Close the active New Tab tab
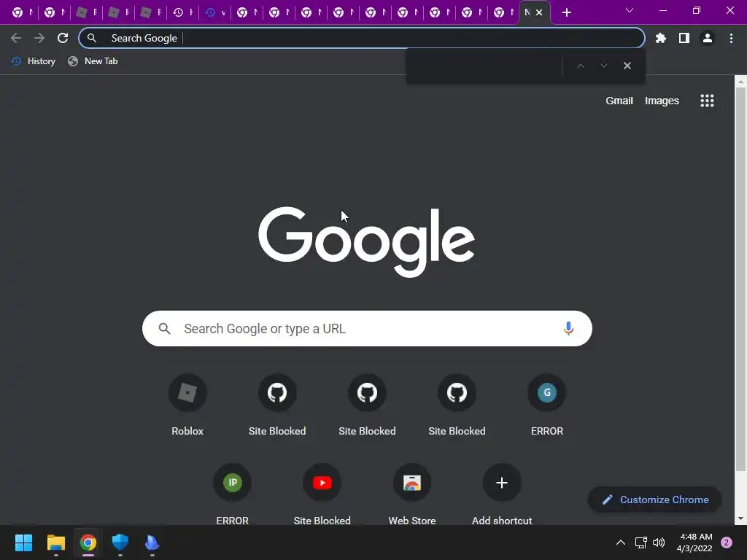The image size is (747, 560). pos(539,12)
